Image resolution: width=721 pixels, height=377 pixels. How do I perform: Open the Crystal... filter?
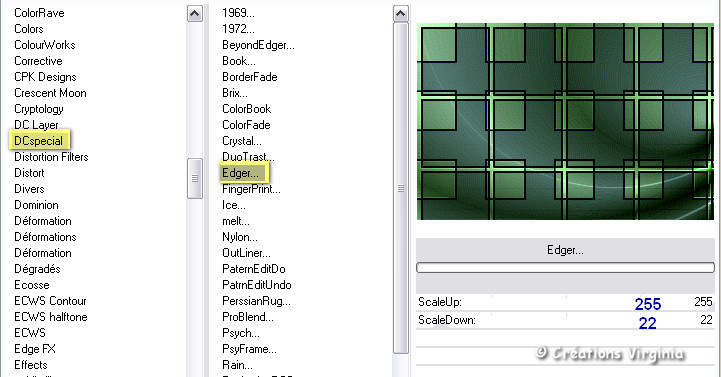(242, 141)
